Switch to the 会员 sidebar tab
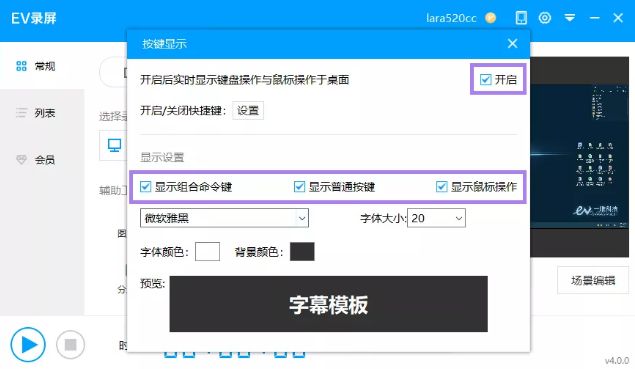The height and width of the screenshot is (369, 635). 42,160
